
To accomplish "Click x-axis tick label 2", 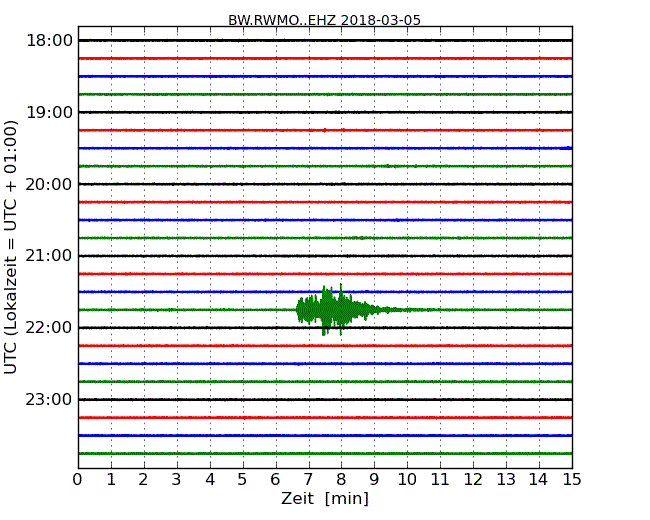I will 143,480.
